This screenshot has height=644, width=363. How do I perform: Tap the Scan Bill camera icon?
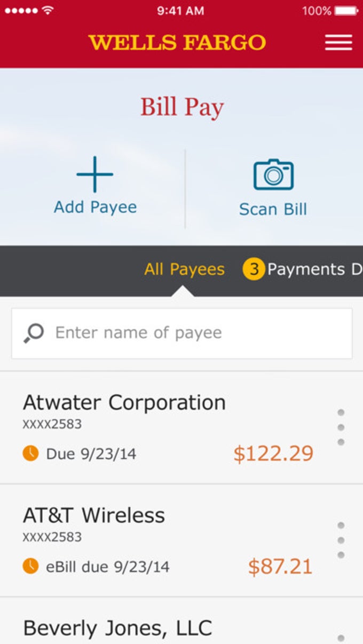point(273,174)
